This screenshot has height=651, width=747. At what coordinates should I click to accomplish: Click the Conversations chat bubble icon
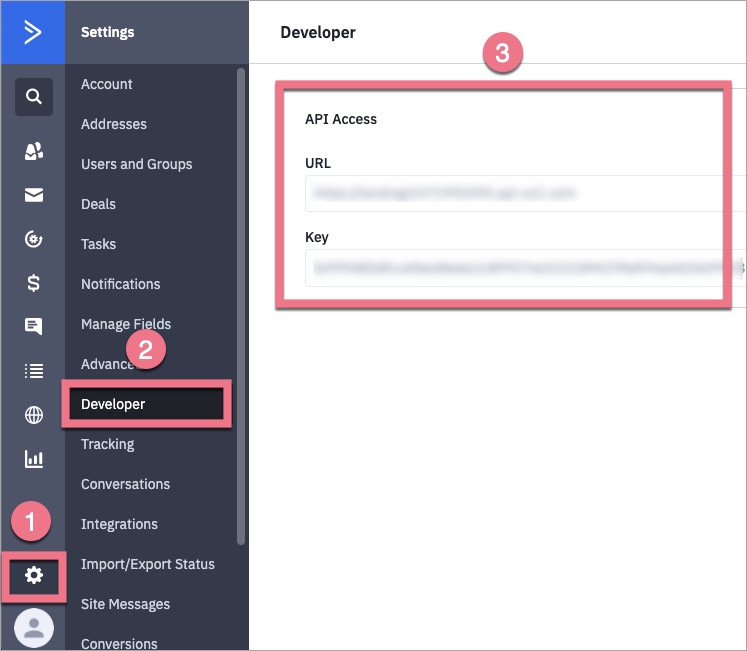point(33,327)
